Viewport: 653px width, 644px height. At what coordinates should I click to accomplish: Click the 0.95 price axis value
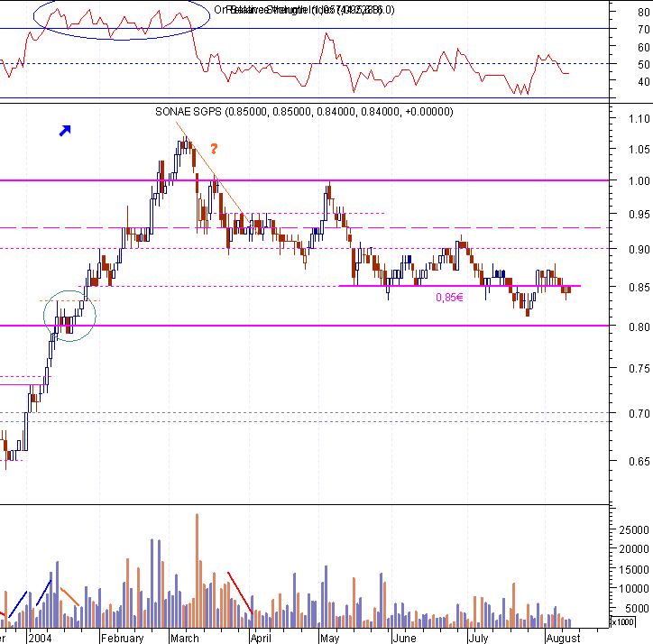click(639, 214)
